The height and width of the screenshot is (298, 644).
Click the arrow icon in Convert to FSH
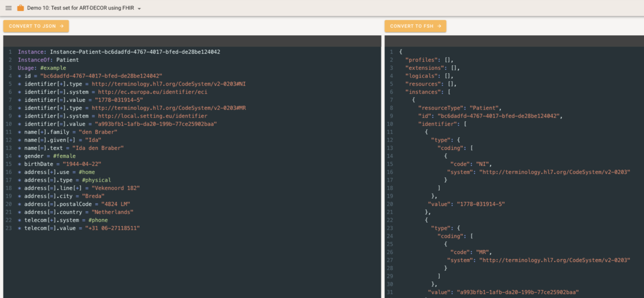pos(439,26)
